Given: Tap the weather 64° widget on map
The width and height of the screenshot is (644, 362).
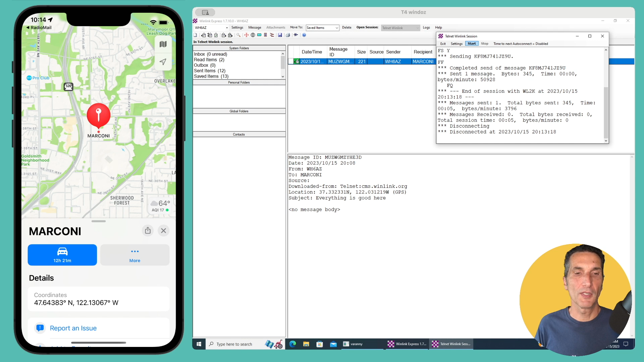Looking at the screenshot, I should (x=161, y=205).
